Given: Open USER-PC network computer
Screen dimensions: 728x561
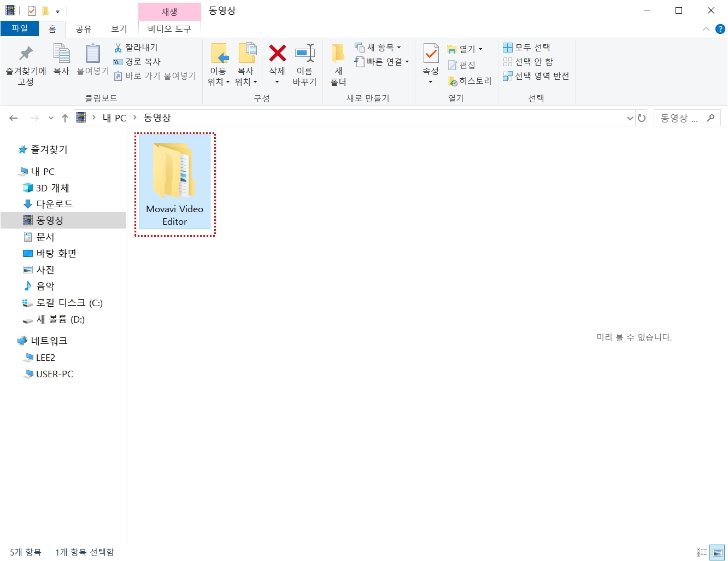Looking at the screenshot, I should click(48, 374).
